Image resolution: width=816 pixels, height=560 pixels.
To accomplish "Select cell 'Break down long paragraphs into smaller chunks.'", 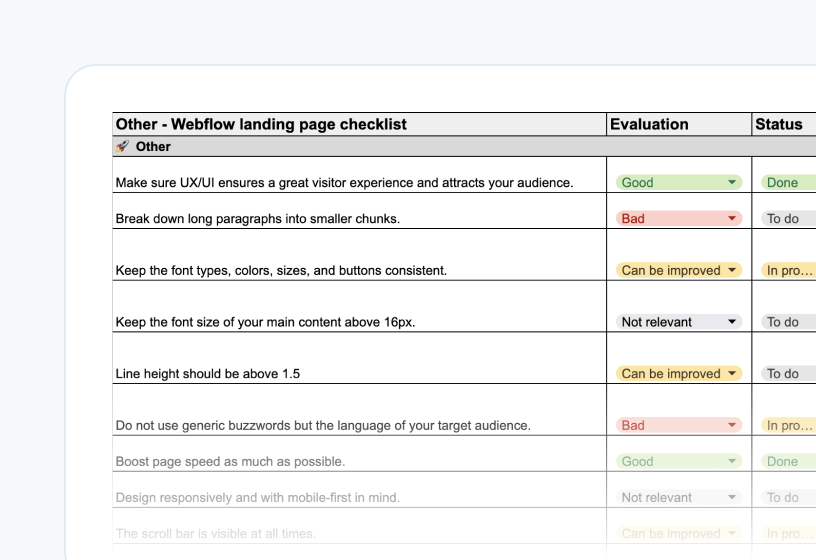I will pyautogui.click(x=360, y=211).
